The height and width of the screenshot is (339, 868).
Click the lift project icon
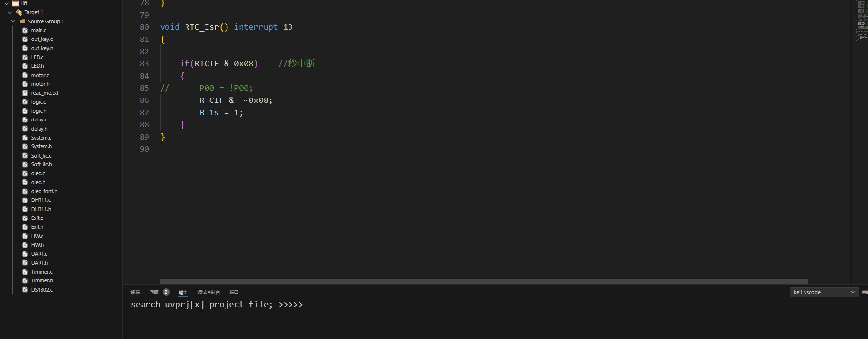(x=16, y=3)
